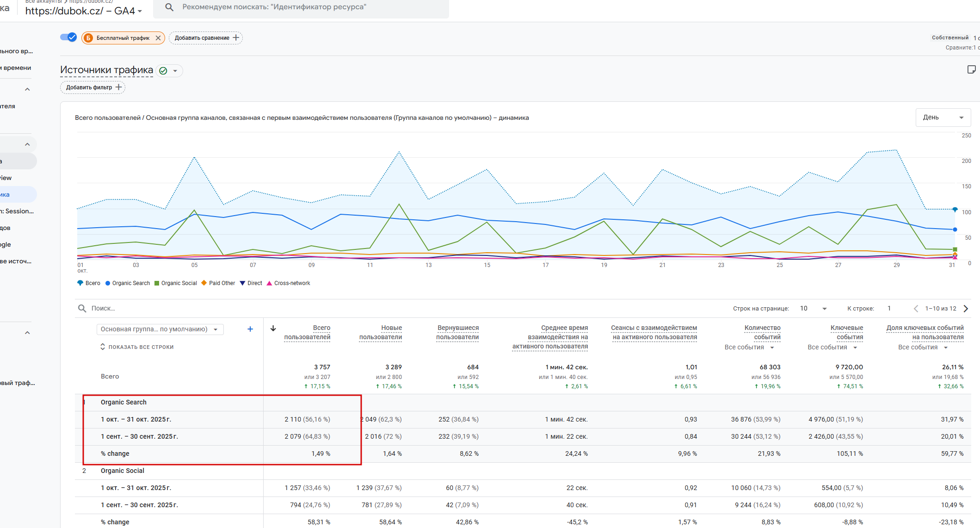Open the rows per page dropdown
Screen dimensions: 980x528
[x=814, y=309]
